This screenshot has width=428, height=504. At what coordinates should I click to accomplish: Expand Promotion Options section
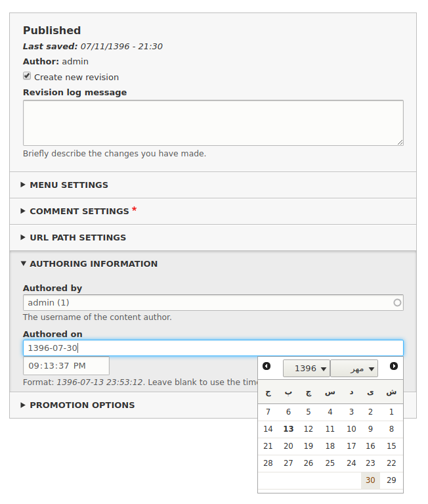[82, 405]
